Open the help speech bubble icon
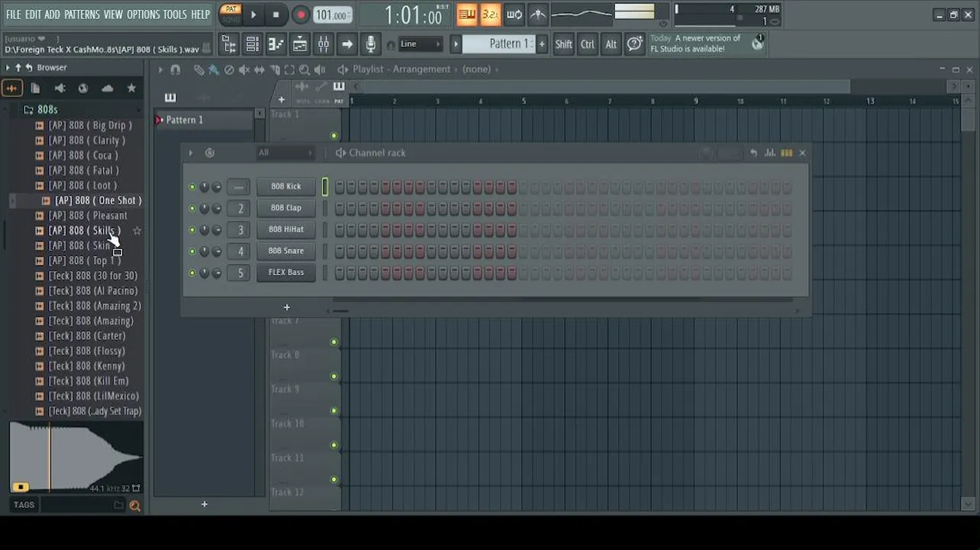 point(634,44)
